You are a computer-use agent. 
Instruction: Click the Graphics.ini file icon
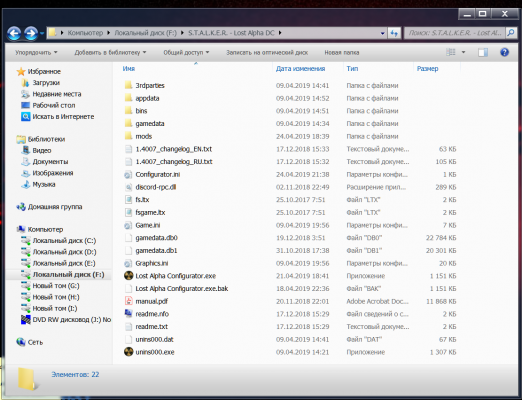[128, 263]
